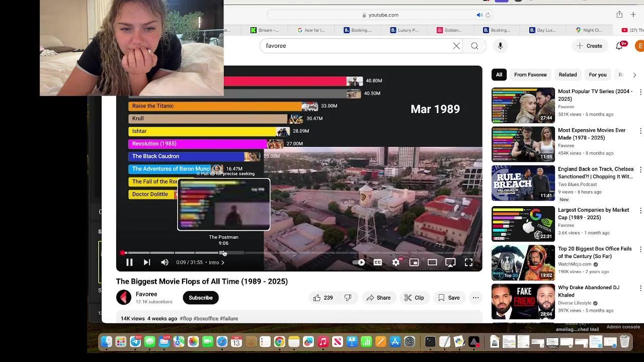644x362 pixels.
Task: Toggle closed captions CC button
Action: (377, 262)
